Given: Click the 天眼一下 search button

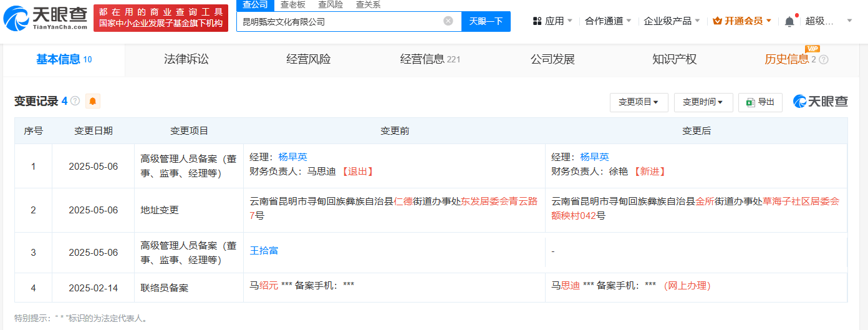Looking at the screenshot, I should click(x=486, y=21).
